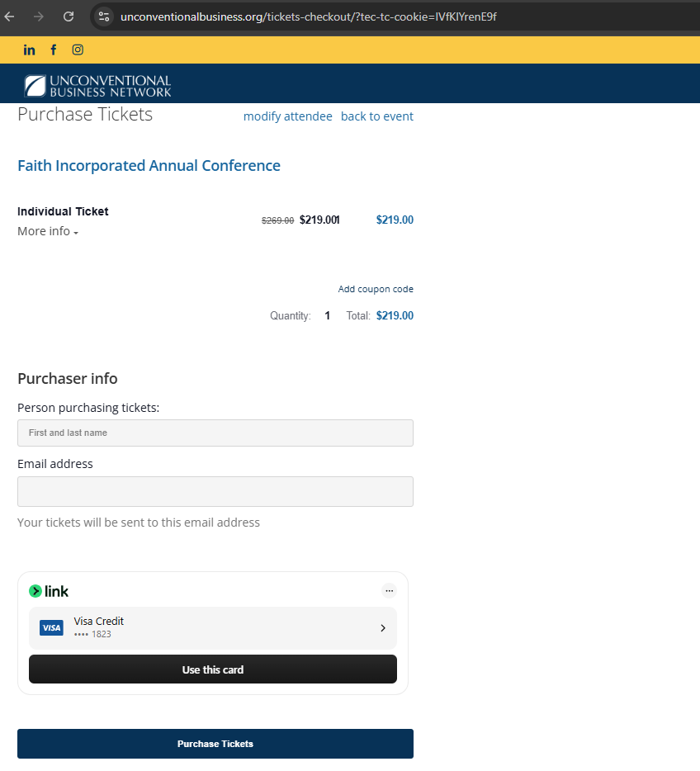This screenshot has width=700, height=771.
Task: Click the Visa card icon
Action: tap(51, 628)
